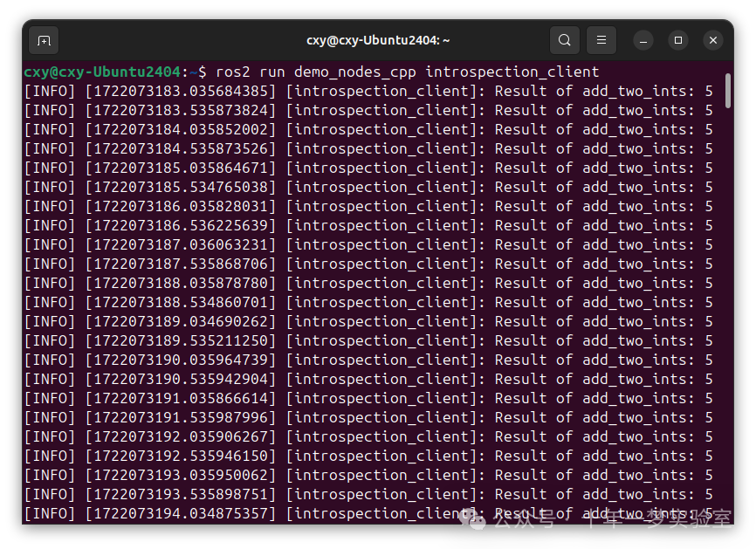The height and width of the screenshot is (549, 756).
Task: Click timestamp 1722073189.034690262
Action: tap(181, 322)
